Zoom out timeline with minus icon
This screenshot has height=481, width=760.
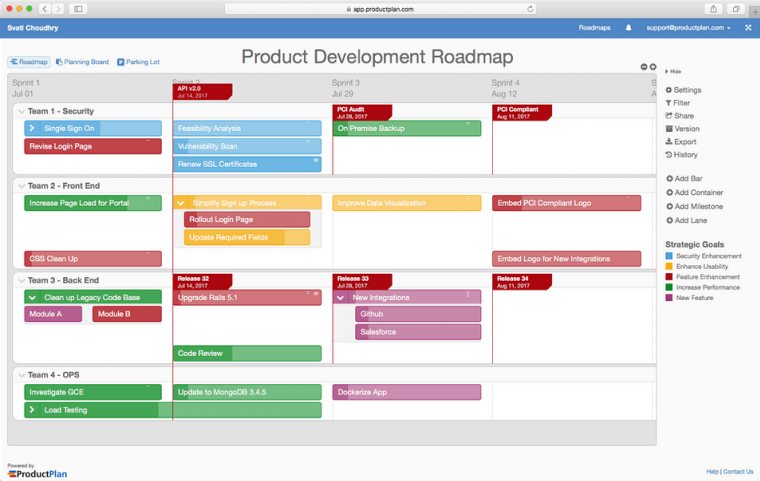coord(643,67)
